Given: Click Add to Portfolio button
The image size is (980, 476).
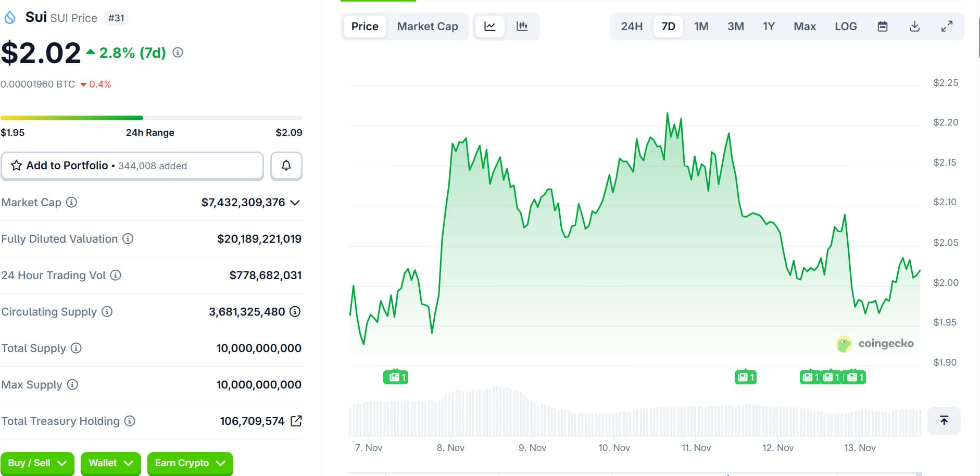Looking at the screenshot, I should pos(132,166).
